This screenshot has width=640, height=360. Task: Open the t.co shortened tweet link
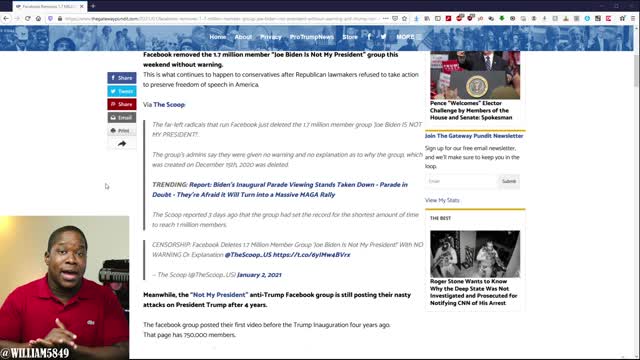[x=311, y=255]
